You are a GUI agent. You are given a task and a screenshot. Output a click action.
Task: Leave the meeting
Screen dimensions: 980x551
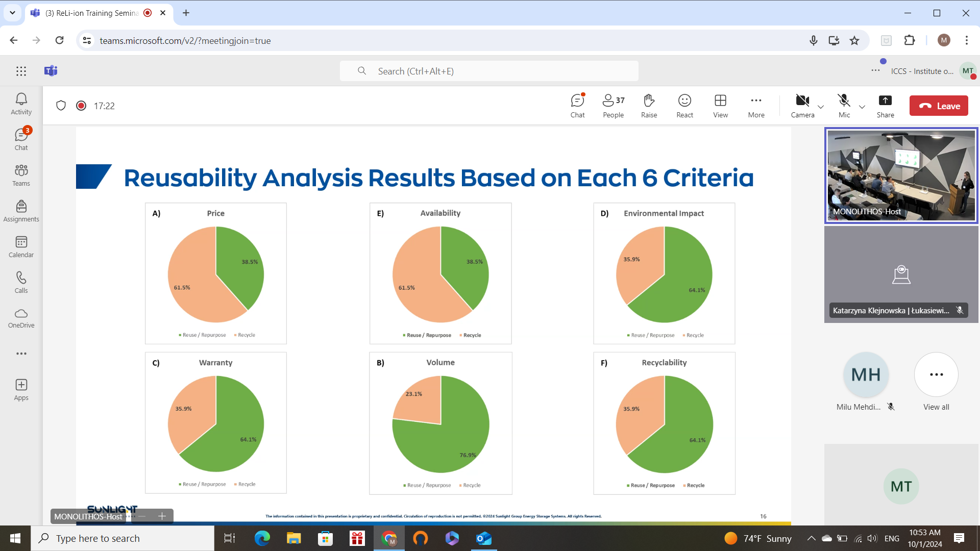[x=939, y=106]
